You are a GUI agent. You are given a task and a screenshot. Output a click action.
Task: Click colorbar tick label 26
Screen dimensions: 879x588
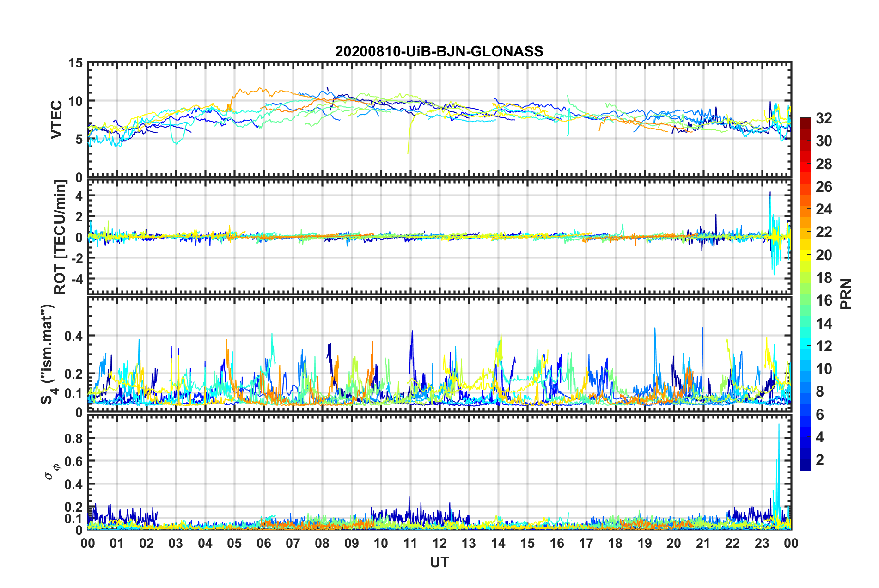point(824,187)
